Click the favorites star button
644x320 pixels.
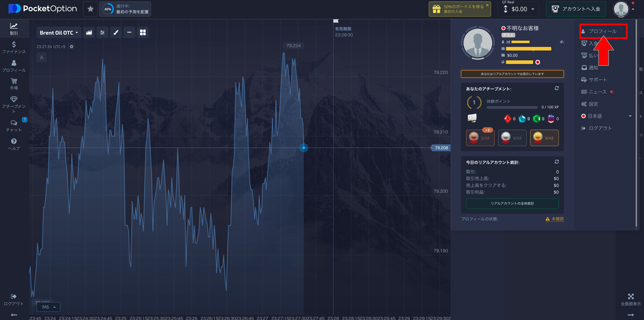point(90,9)
